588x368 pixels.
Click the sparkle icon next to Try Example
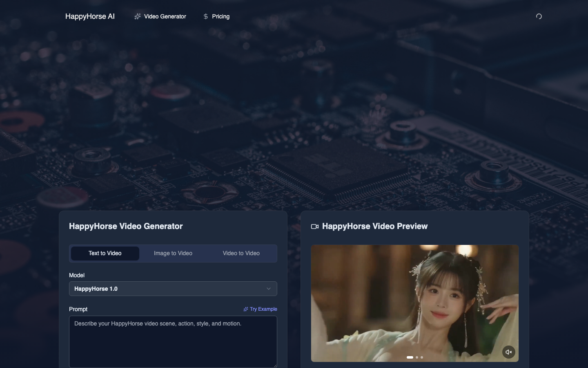[x=246, y=309]
